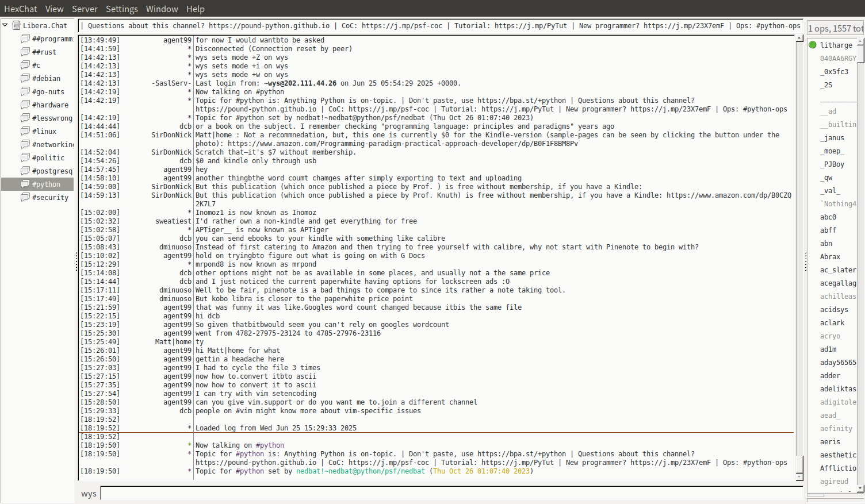Click the wys nickname button
The width and height of the screenshot is (865, 504).
(x=89, y=494)
